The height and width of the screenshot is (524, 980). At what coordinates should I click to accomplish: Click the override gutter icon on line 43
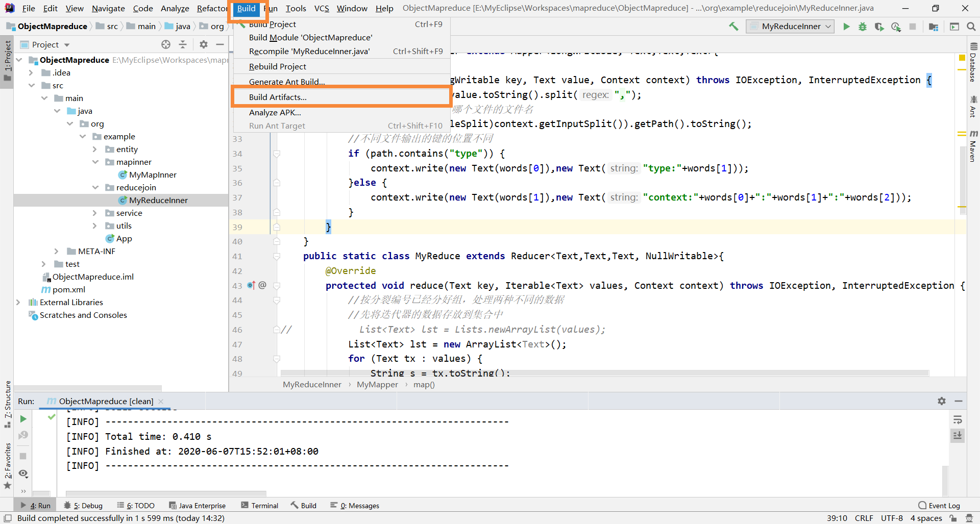point(251,285)
